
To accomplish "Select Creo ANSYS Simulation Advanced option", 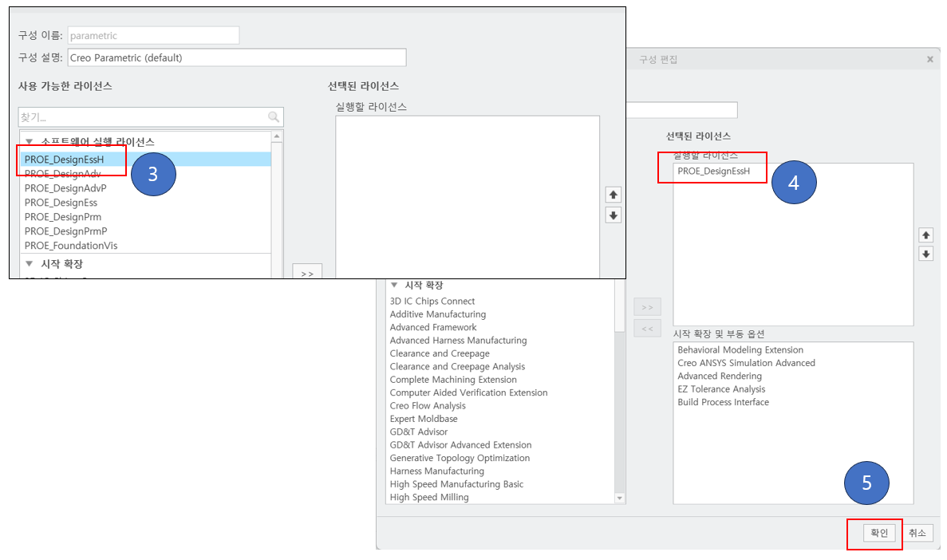I will [746, 363].
